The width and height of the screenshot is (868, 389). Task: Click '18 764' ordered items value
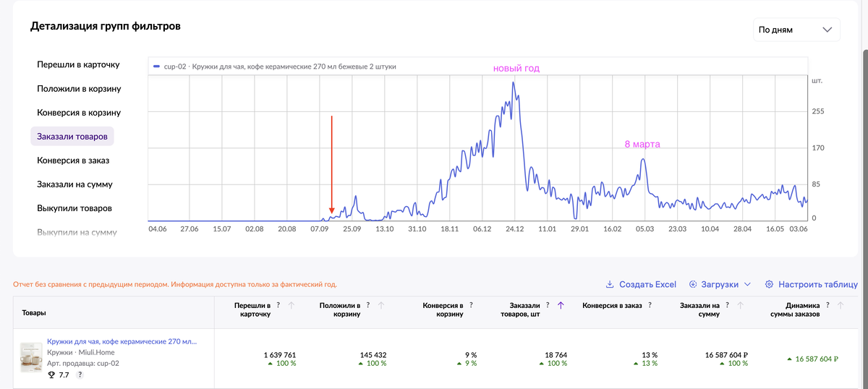(556, 355)
